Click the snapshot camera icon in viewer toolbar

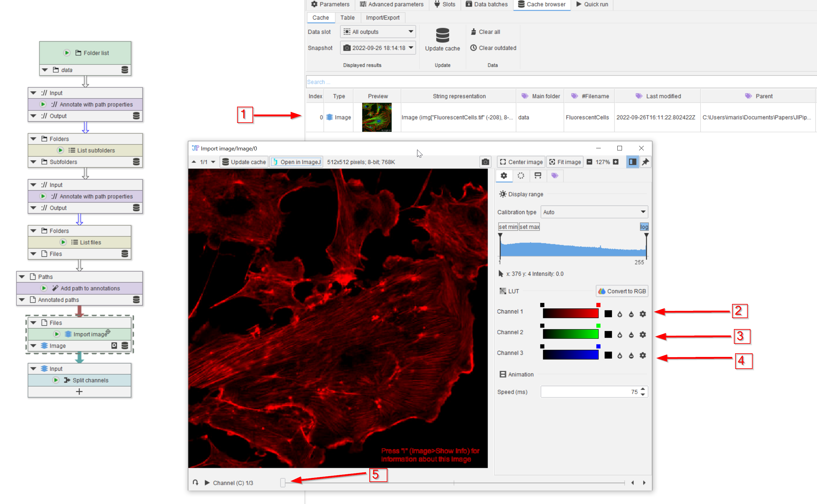coord(485,162)
